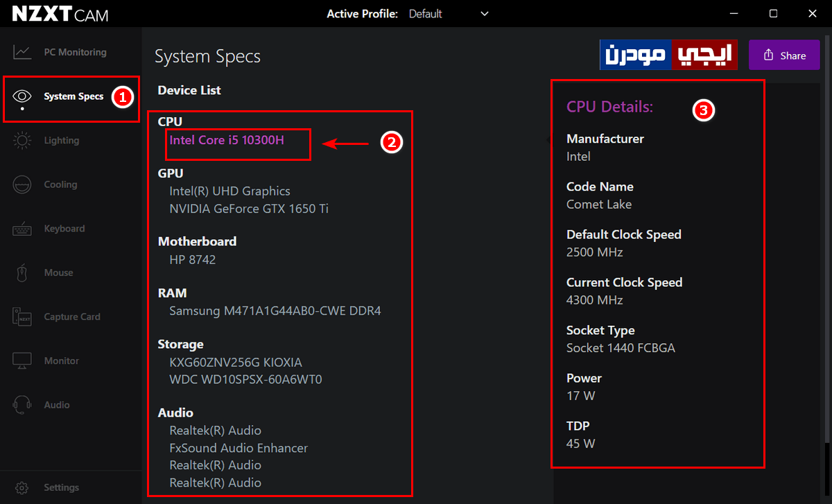This screenshot has height=504, width=832.
Task: Select the Monitor display icon
Action: pos(22,360)
